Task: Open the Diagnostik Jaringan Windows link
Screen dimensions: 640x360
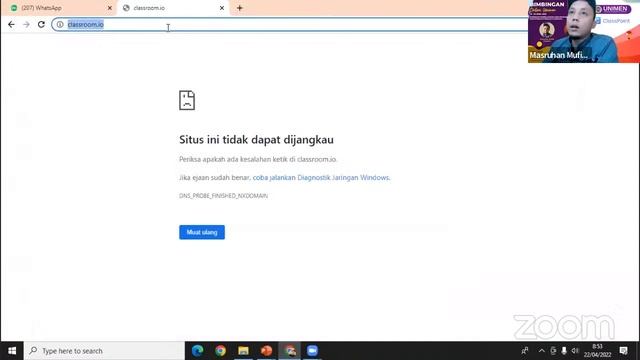Action: point(321,178)
